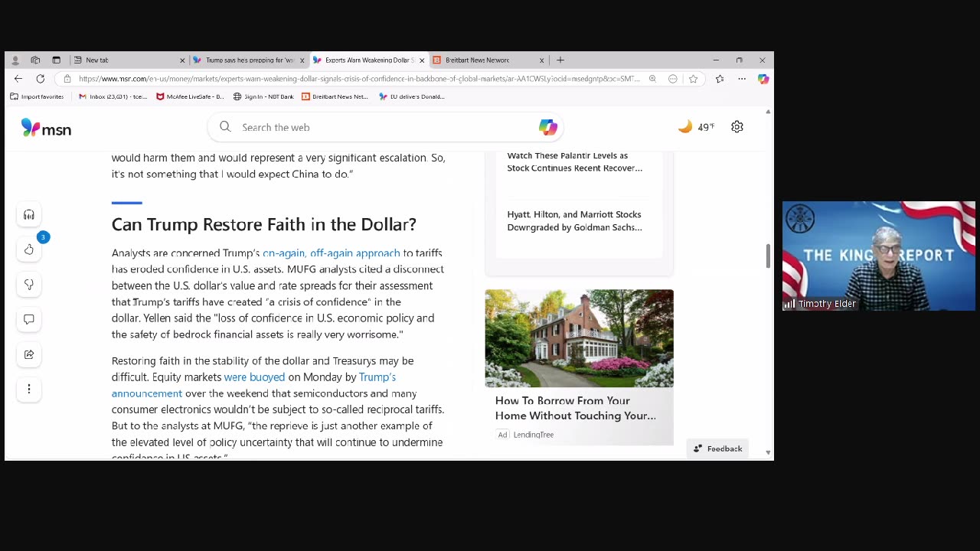Add this page to favorites star
Screen dimensions: 980x551
click(x=693, y=79)
